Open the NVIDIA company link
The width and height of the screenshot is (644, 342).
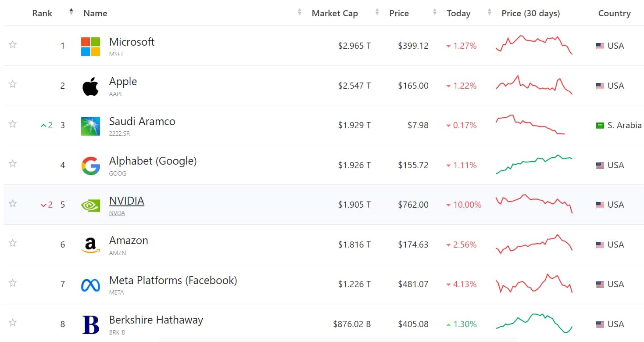pos(126,201)
